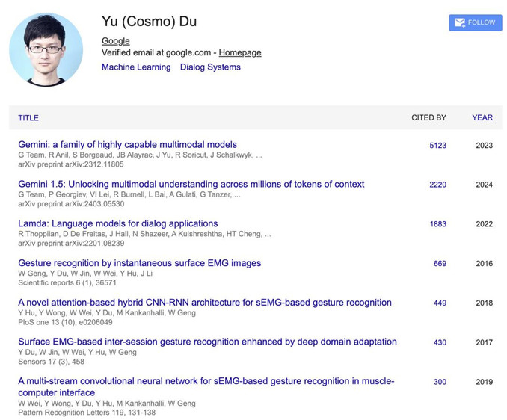Image resolution: width=507 pixels, height=420 pixels.
Task: Open the Gemini 1.5 paper title
Action: [191, 184]
